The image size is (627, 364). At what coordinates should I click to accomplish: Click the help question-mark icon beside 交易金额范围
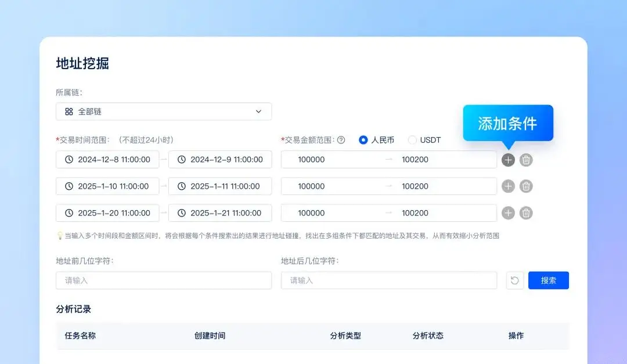pos(341,139)
